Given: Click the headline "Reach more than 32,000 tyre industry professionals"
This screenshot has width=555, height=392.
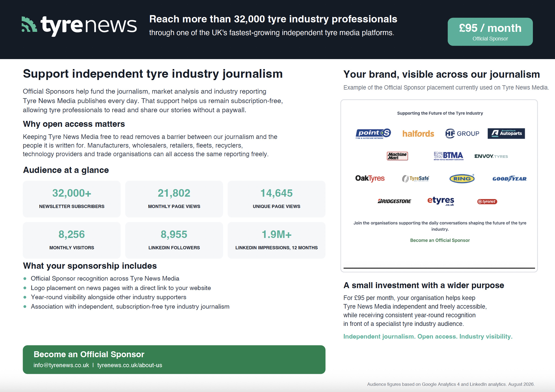Looking at the screenshot, I should pos(273,19).
